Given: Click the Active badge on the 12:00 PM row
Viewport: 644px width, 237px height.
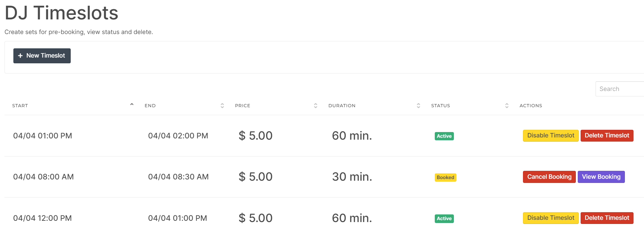Looking at the screenshot, I should click(444, 219).
